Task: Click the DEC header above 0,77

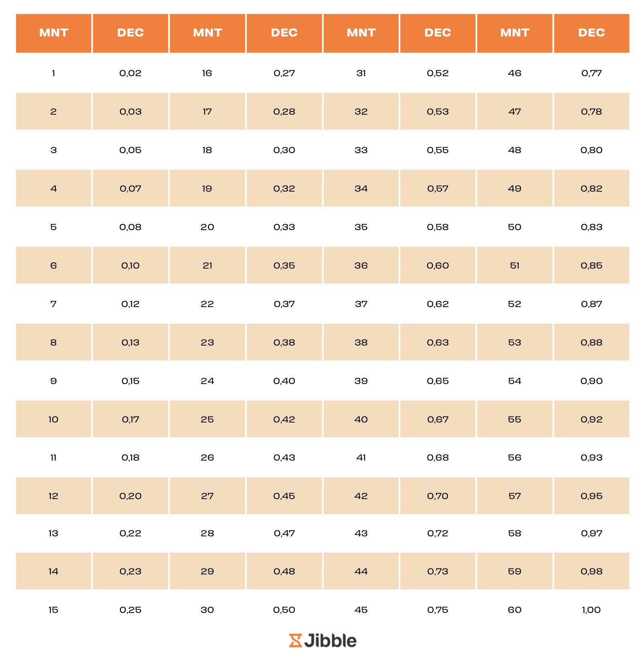Action: [591, 33]
